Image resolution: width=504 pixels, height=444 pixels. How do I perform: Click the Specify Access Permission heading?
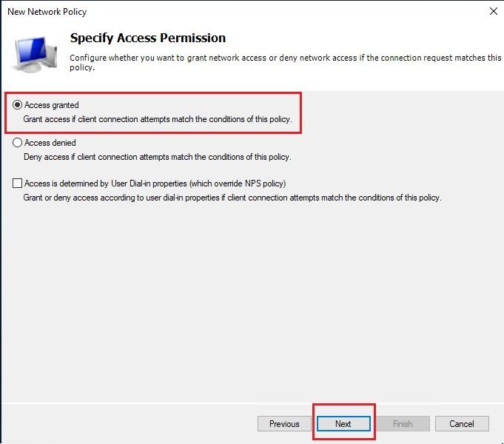pyautogui.click(x=148, y=38)
